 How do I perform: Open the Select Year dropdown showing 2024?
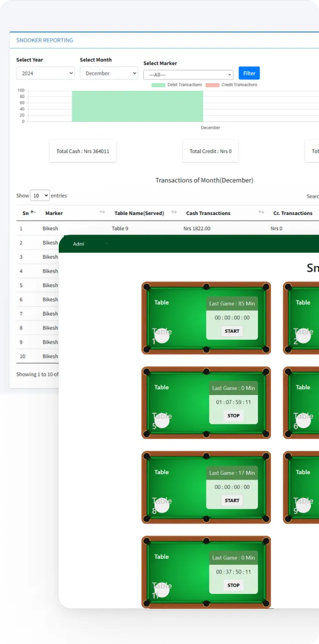(x=45, y=73)
